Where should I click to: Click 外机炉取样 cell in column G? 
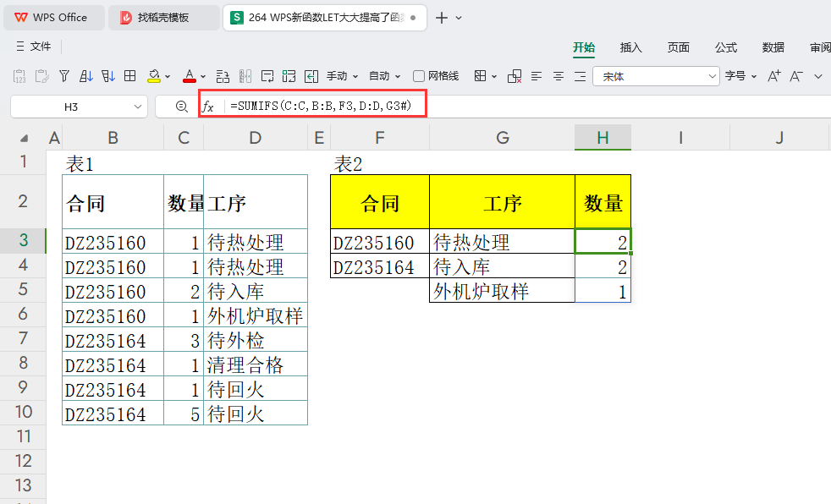[502, 290]
